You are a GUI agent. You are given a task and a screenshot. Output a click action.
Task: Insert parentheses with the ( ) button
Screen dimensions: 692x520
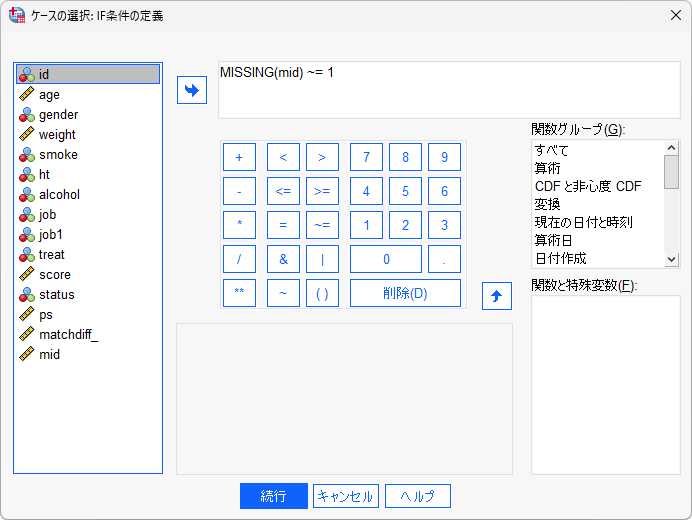tap(322, 293)
